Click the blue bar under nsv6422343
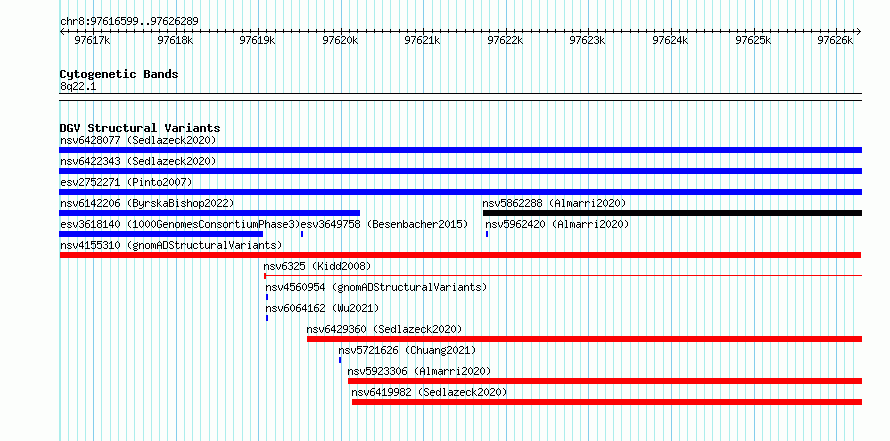The height and width of the screenshot is (441, 890). 460,171
